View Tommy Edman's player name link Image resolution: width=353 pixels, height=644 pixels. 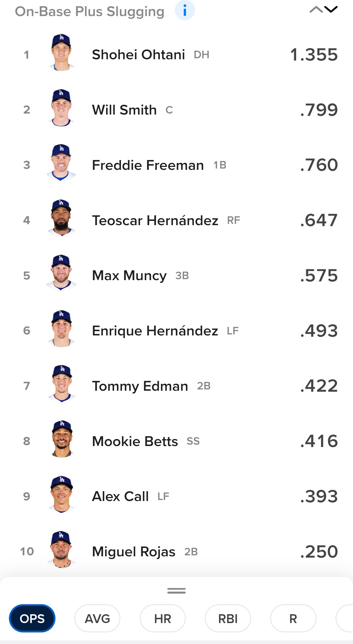(140, 386)
